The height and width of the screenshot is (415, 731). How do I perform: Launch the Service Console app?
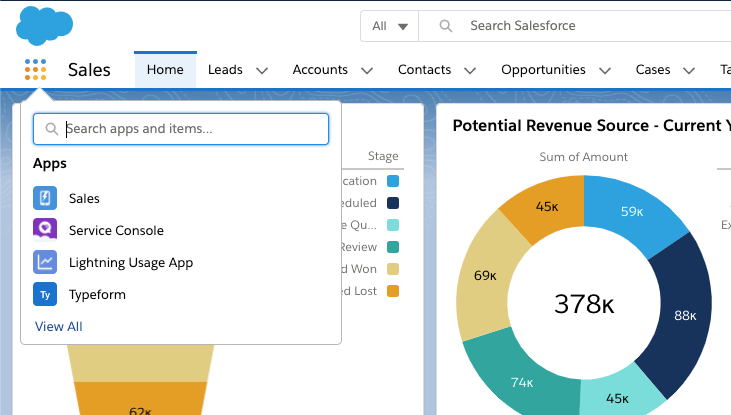click(181, 230)
